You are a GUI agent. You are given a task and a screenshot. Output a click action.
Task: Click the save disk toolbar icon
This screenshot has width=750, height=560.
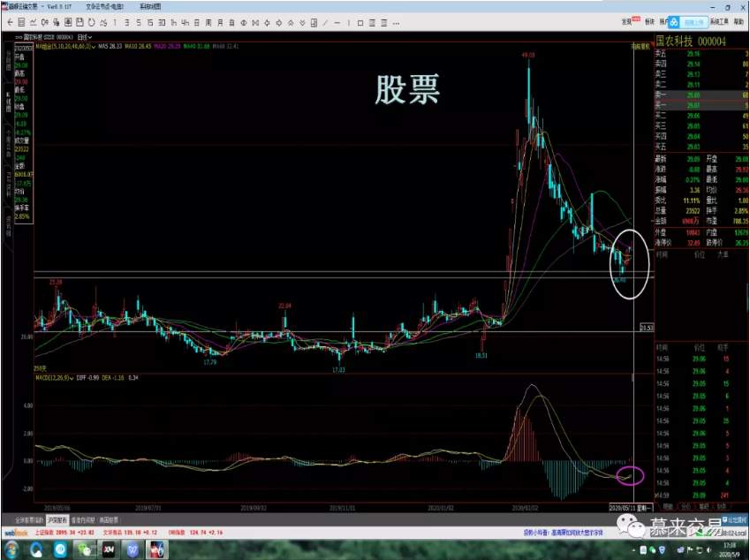pyautogui.click(x=80, y=22)
